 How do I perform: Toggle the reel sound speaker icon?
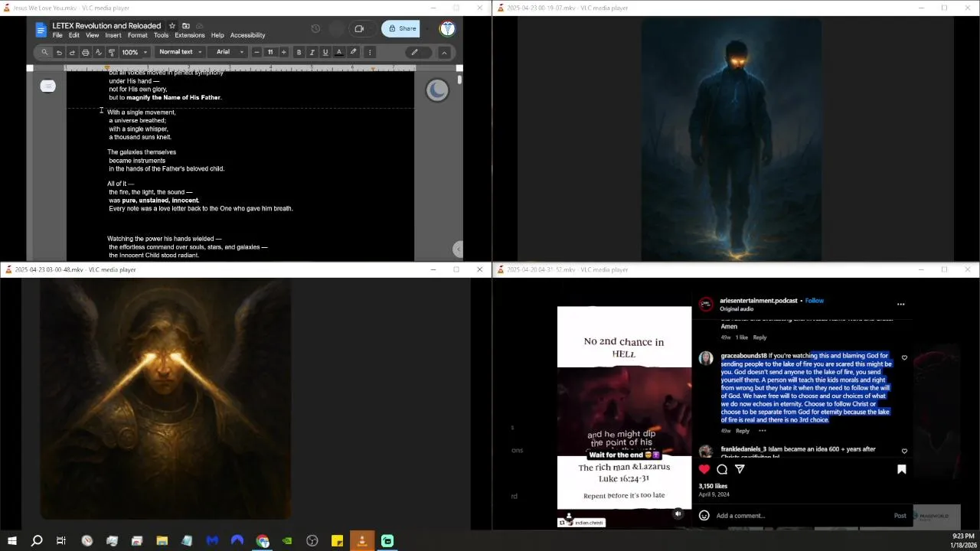(x=678, y=514)
